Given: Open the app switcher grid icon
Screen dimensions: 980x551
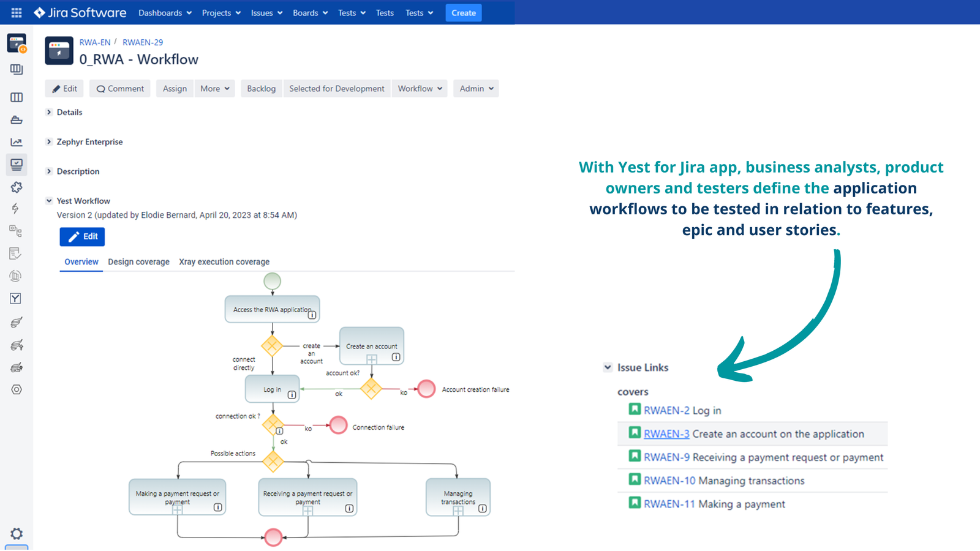Looking at the screenshot, I should point(17,13).
